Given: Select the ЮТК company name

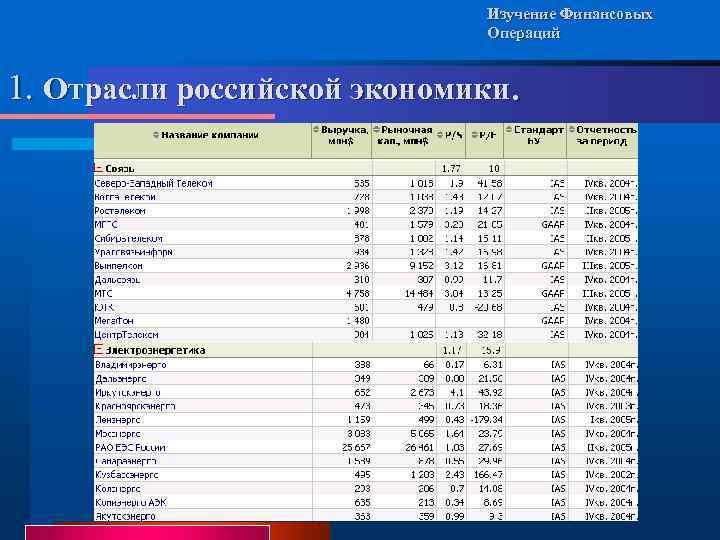Looking at the screenshot, I should (x=104, y=308).
